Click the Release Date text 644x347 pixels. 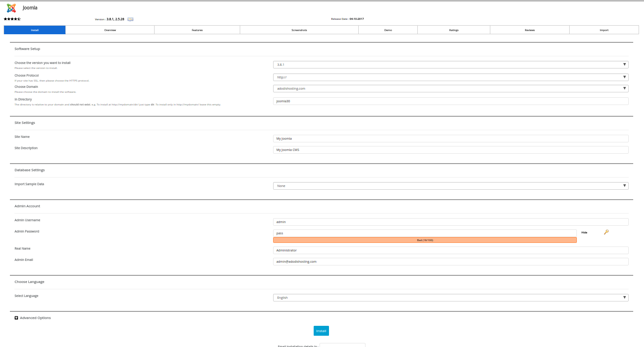[347, 19]
